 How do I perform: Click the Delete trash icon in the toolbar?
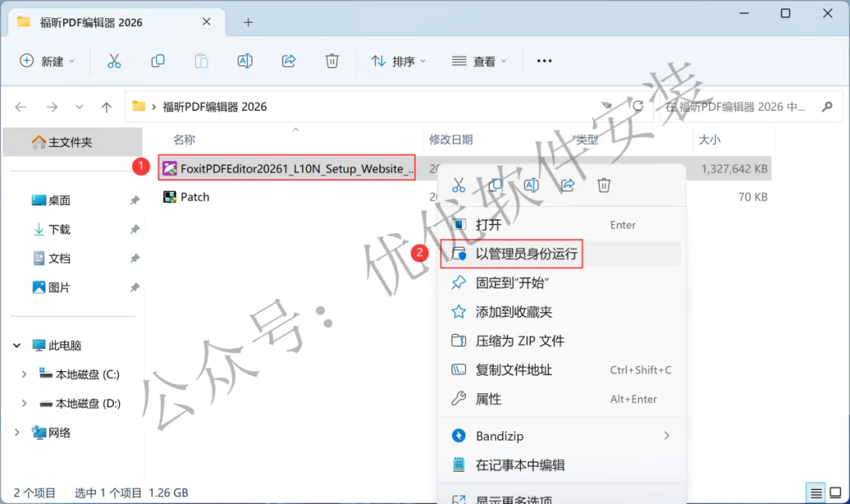click(332, 61)
